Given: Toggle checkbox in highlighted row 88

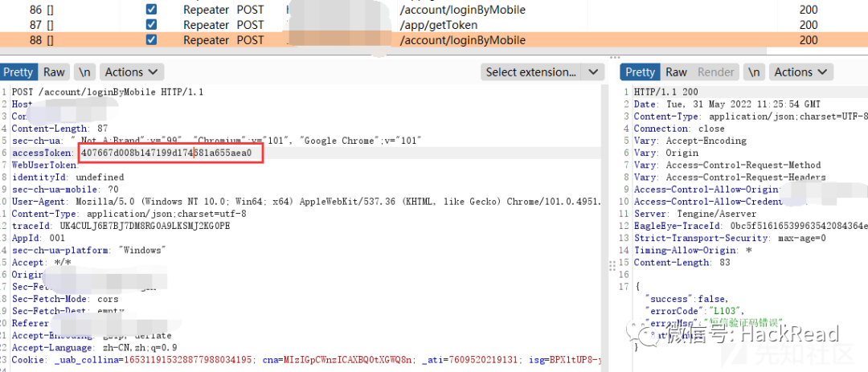Looking at the screenshot, I should point(151,40).
